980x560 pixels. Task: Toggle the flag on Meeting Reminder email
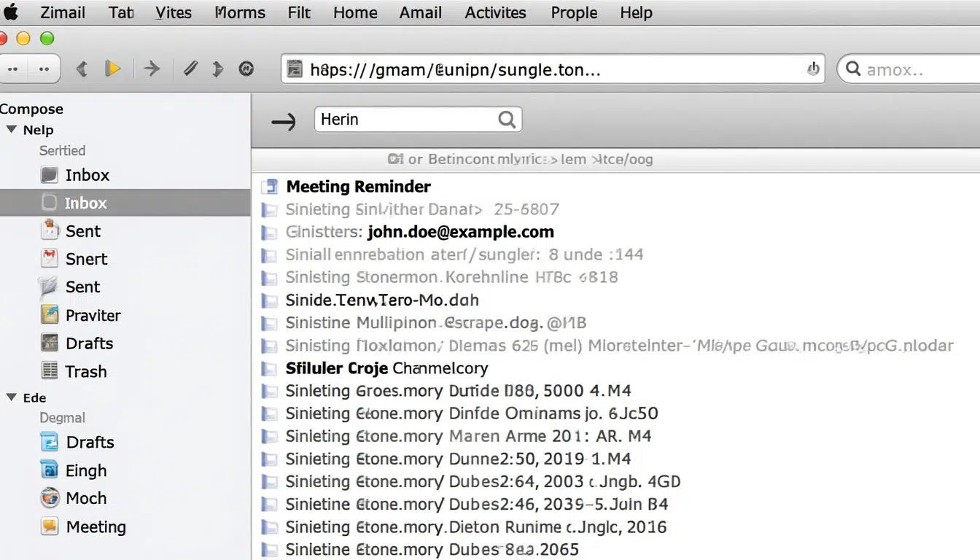tap(270, 187)
